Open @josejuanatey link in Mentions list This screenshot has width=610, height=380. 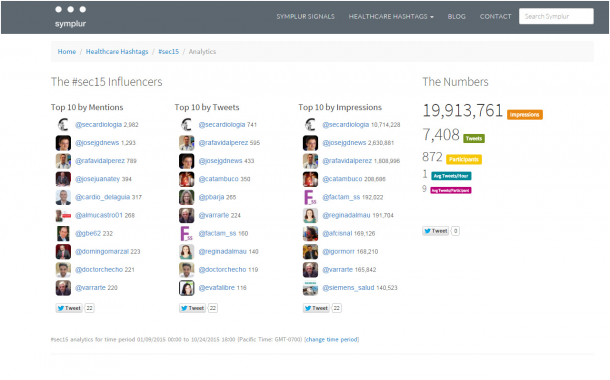point(97,179)
